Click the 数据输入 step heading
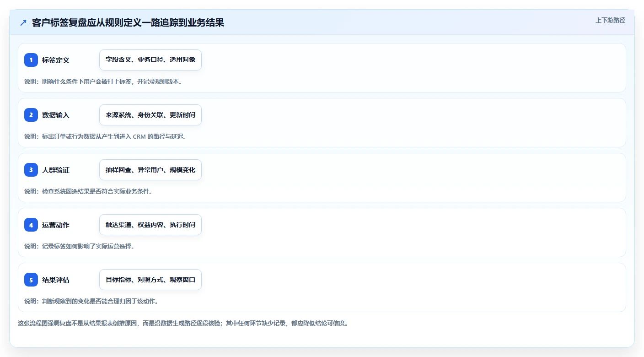The width and height of the screenshot is (644, 357). pyautogui.click(x=56, y=115)
